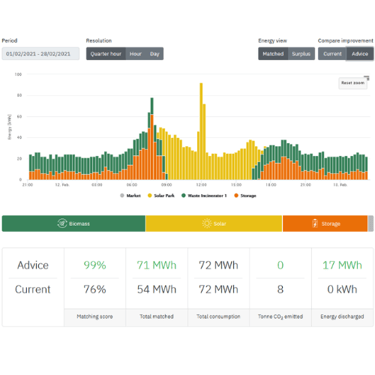This screenshot has width=375, height=375.
Task: Click the 18:00 x-axis label
Action: (271, 185)
